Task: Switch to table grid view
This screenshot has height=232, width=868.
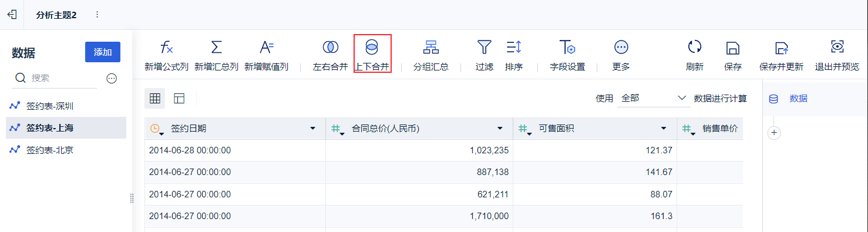Action: pyautogui.click(x=155, y=99)
